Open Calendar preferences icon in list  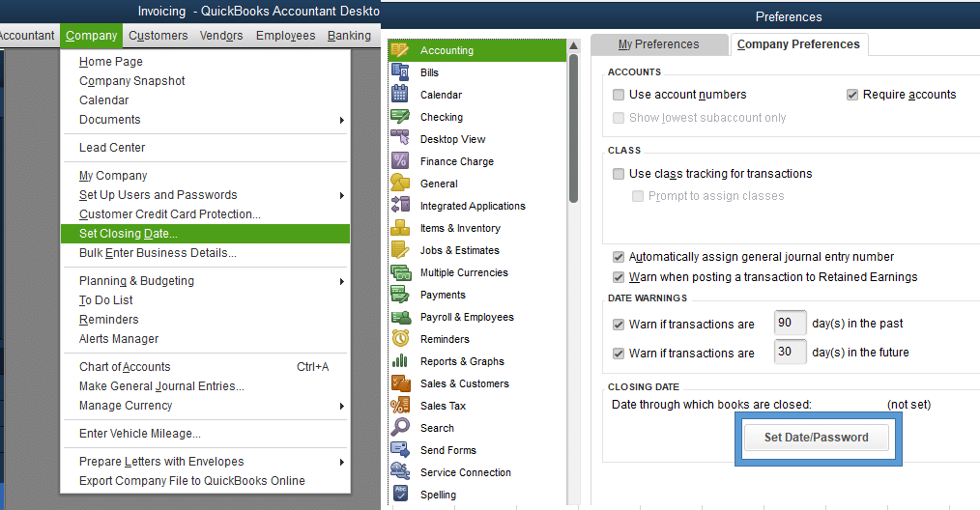[x=400, y=95]
